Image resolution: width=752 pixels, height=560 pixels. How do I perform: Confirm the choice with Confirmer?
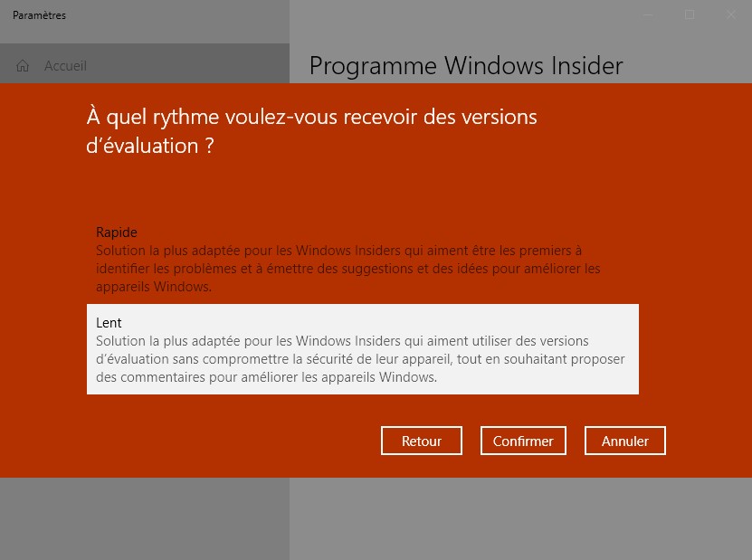(x=523, y=441)
